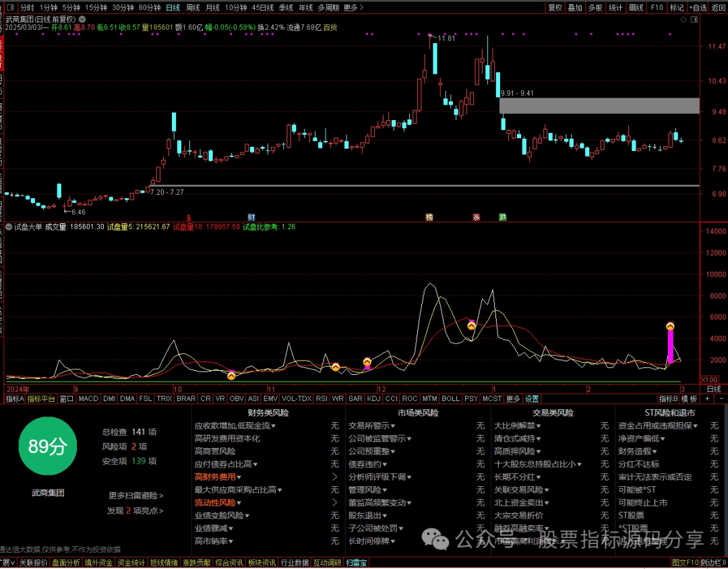Open the 更多扫雷避险 link
Image resolution: width=728 pixels, height=569 pixels.
tap(136, 496)
